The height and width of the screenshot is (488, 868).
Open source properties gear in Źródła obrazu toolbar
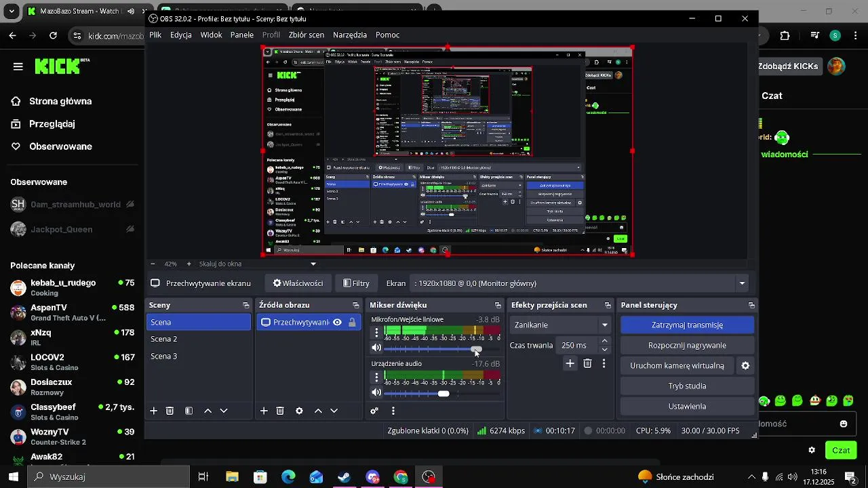(x=299, y=411)
